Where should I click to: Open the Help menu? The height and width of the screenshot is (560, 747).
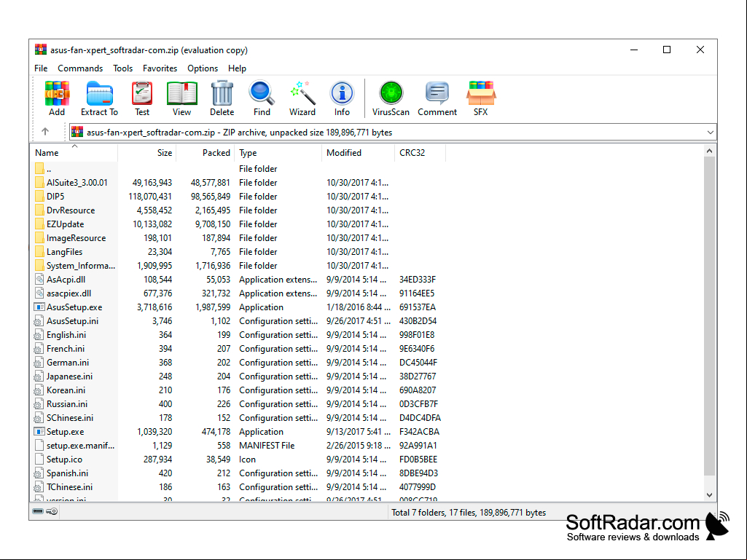coord(237,68)
